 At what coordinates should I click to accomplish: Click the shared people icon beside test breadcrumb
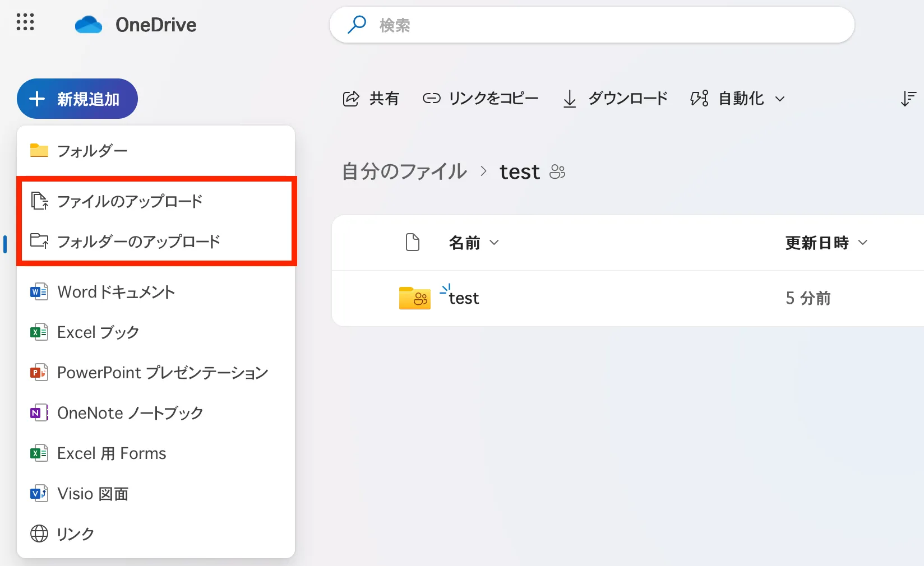coord(557,171)
